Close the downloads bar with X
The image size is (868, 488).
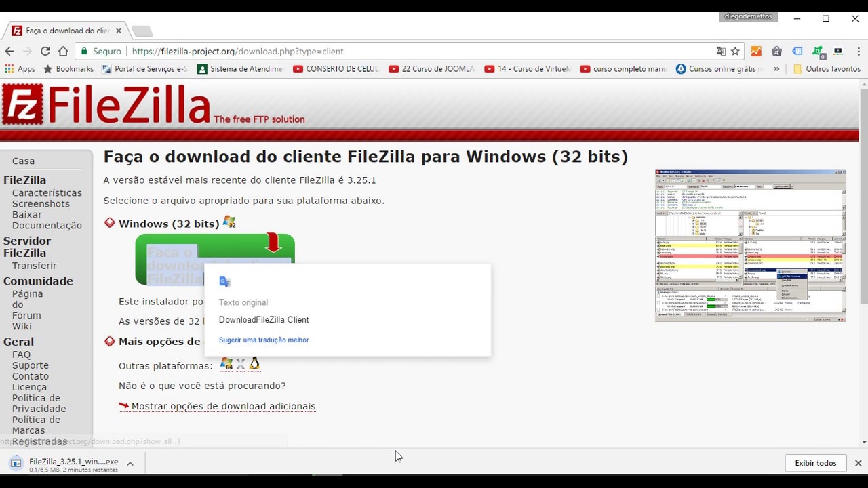coord(858,463)
